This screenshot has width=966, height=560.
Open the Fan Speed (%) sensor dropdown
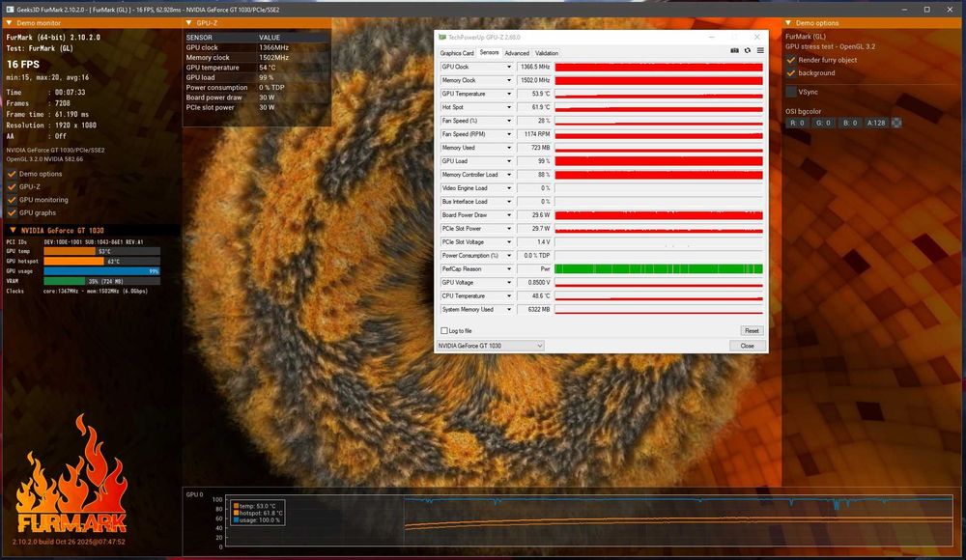tap(509, 121)
